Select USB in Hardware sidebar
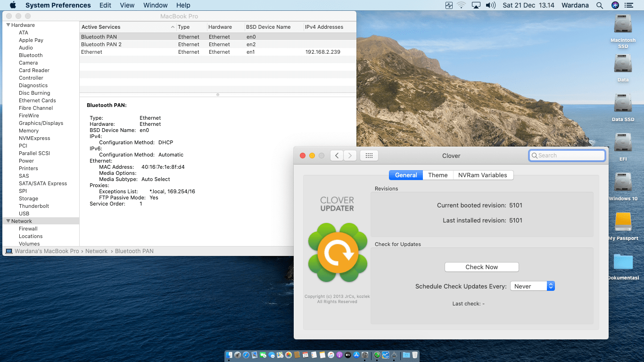644x362 pixels. tap(24, 214)
